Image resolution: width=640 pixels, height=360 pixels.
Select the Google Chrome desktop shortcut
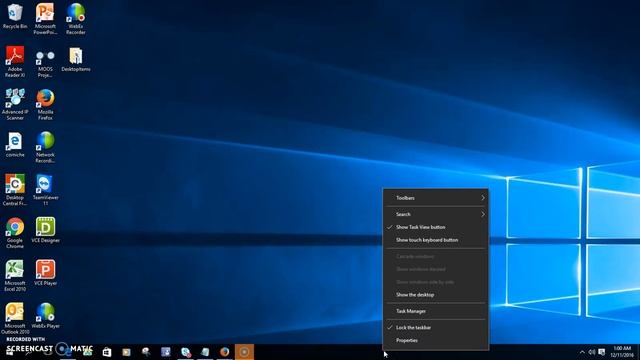[x=15, y=233]
